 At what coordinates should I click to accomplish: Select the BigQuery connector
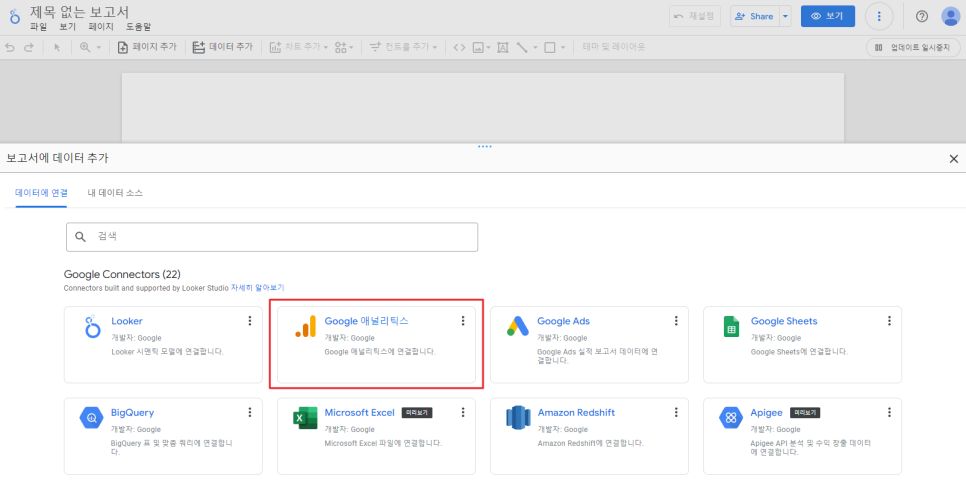(163, 436)
